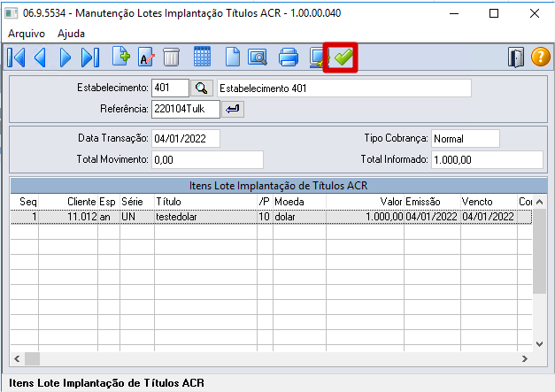Image resolution: width=555 pixels, height=392 pixels.
Task: Close the Manutenção Lotes window
Action: pos(535,13)
